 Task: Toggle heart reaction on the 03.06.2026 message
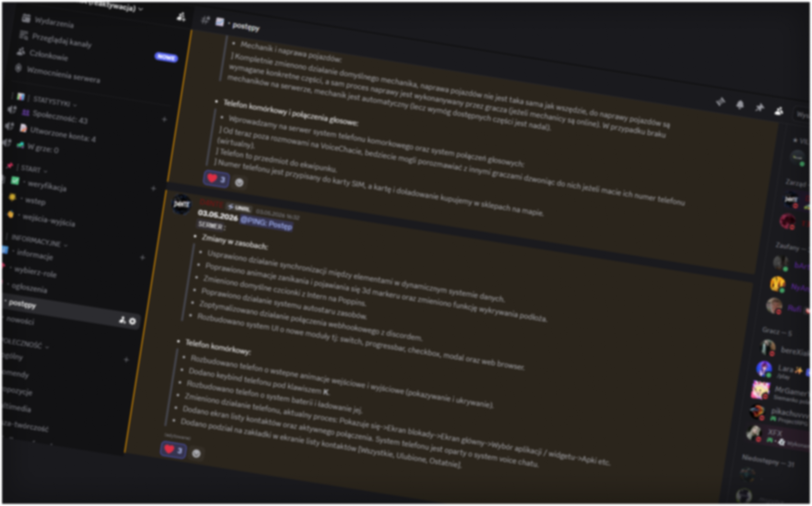pos(173,449)
